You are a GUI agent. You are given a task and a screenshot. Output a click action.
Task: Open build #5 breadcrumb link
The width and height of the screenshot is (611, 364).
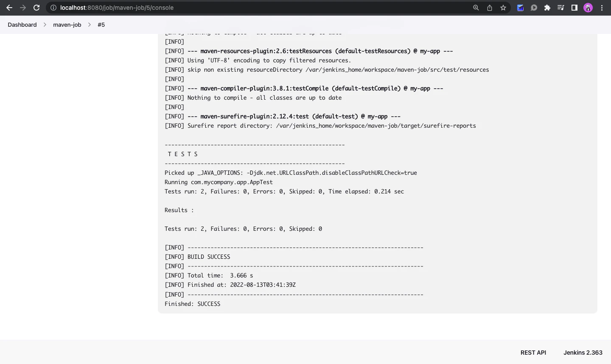coord(101,25)
